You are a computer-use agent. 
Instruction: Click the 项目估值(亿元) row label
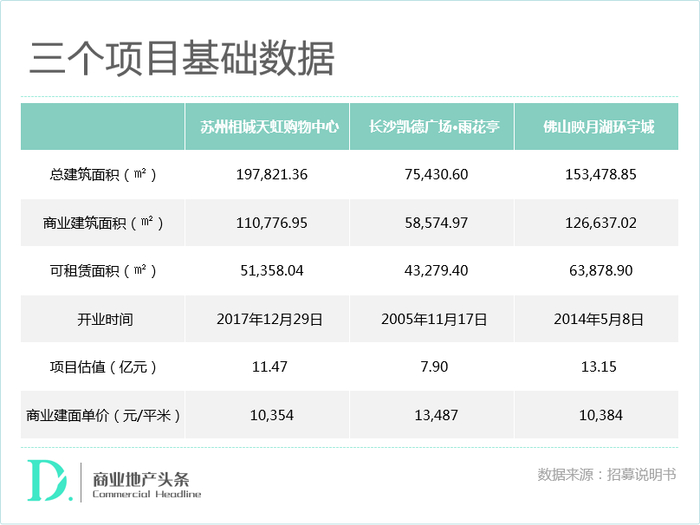point(103,367)
